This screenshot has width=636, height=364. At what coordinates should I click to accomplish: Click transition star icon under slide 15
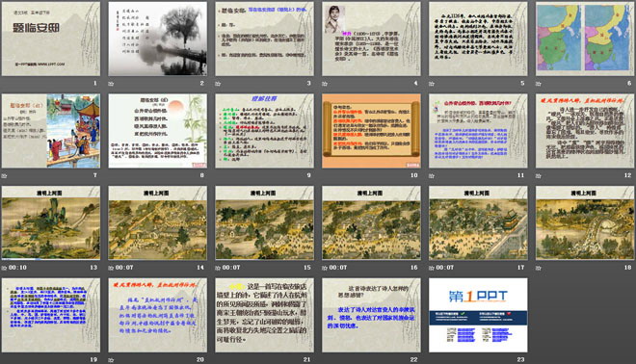[218, 268]
